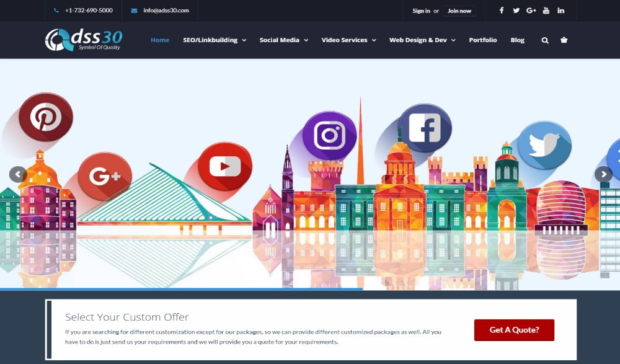Open site search via magnifier icon
The width and height of the screenshot is (620, 364).
[x=545, y=40]
